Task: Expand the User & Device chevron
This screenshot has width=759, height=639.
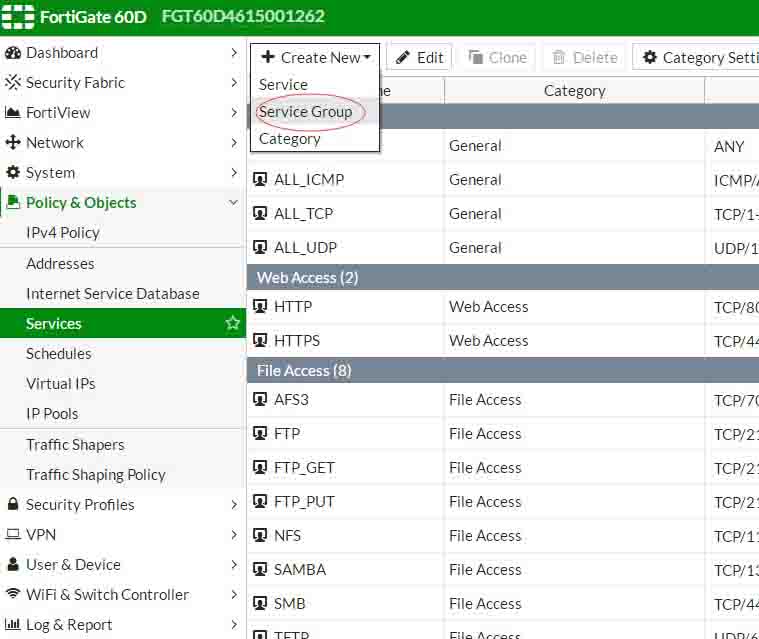Action: pos(234,564)
